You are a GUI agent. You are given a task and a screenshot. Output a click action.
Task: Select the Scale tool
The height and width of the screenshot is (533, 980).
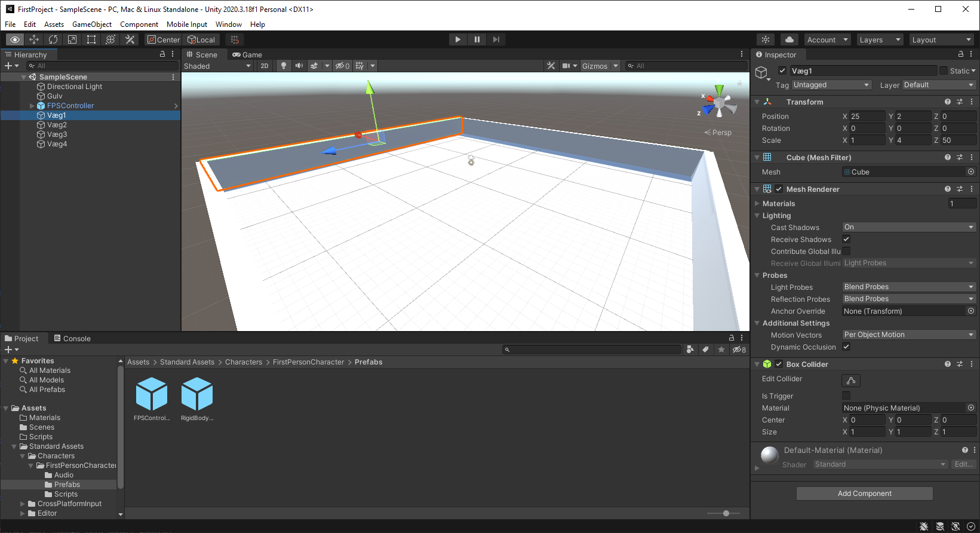click(x=72, y=39)
